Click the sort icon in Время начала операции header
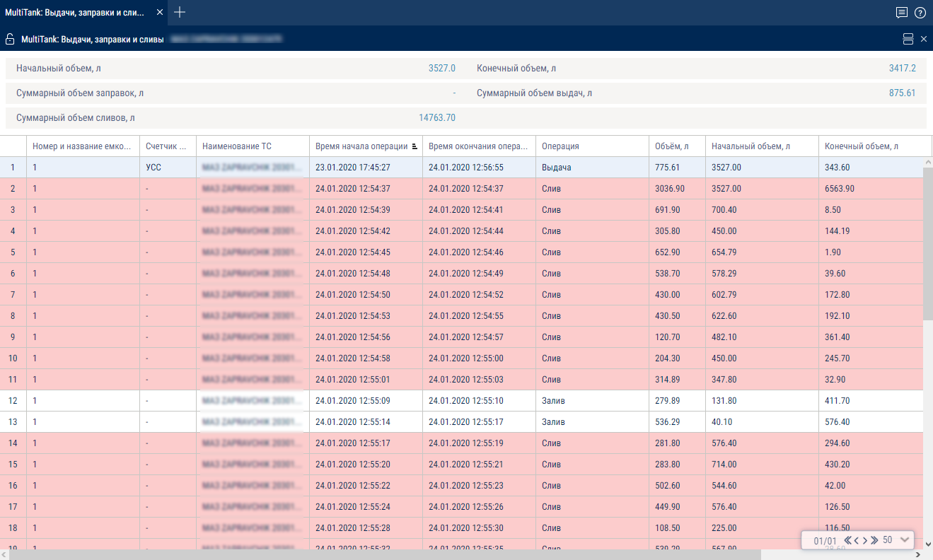This screenshot has height=560, width=933. coord(415,146)
